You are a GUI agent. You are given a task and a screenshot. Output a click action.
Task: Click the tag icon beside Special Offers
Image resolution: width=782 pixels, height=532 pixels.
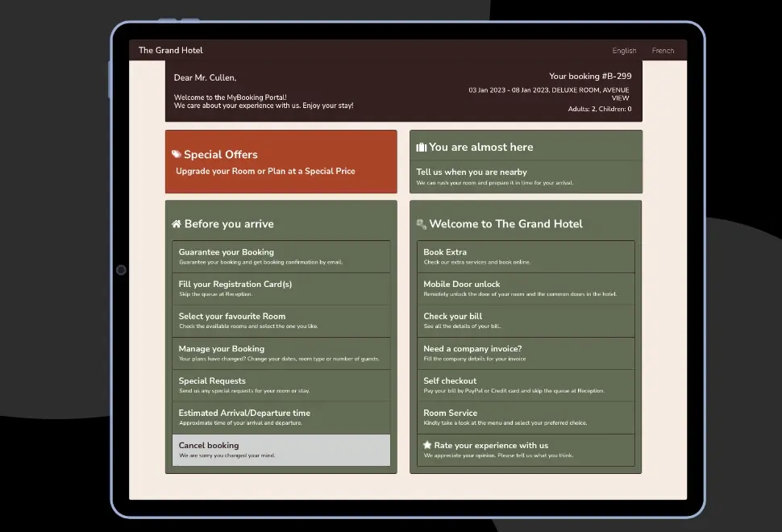(177, 155)
